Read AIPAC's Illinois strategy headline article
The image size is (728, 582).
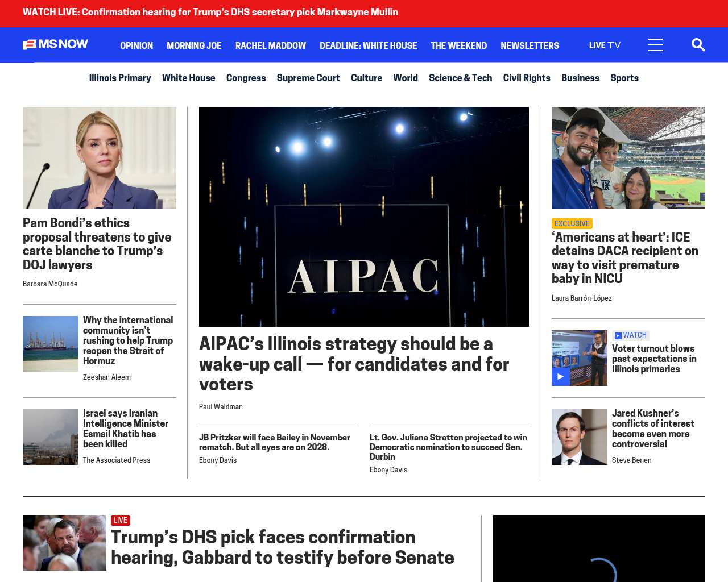click(x=353, y=364)
